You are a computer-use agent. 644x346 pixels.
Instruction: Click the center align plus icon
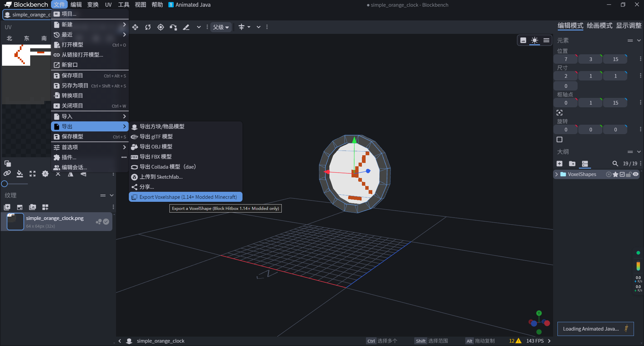click(241, 27)
